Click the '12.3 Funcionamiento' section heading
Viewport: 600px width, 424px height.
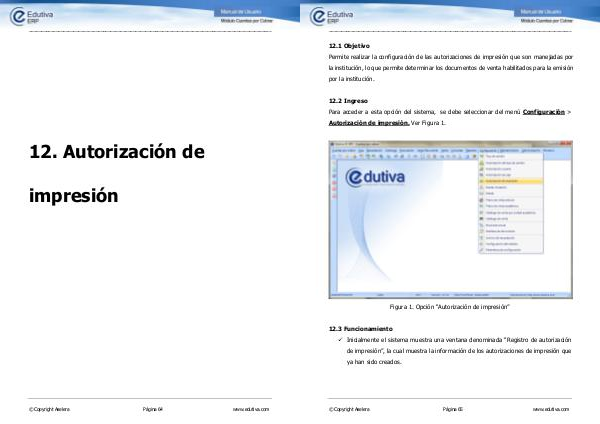362,329
